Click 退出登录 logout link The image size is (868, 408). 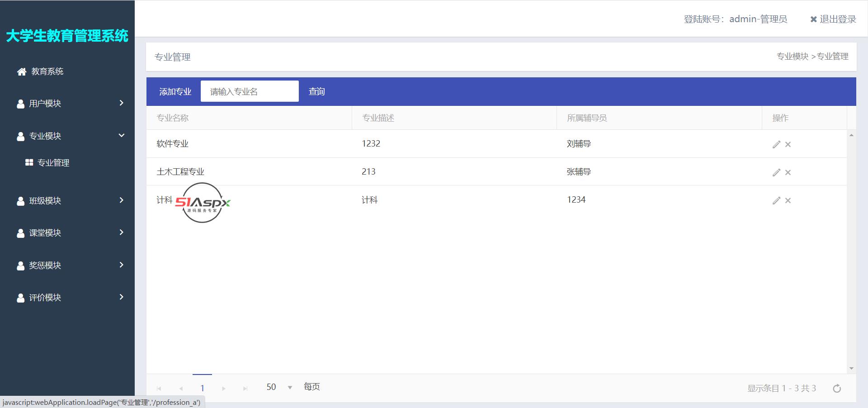838,19
